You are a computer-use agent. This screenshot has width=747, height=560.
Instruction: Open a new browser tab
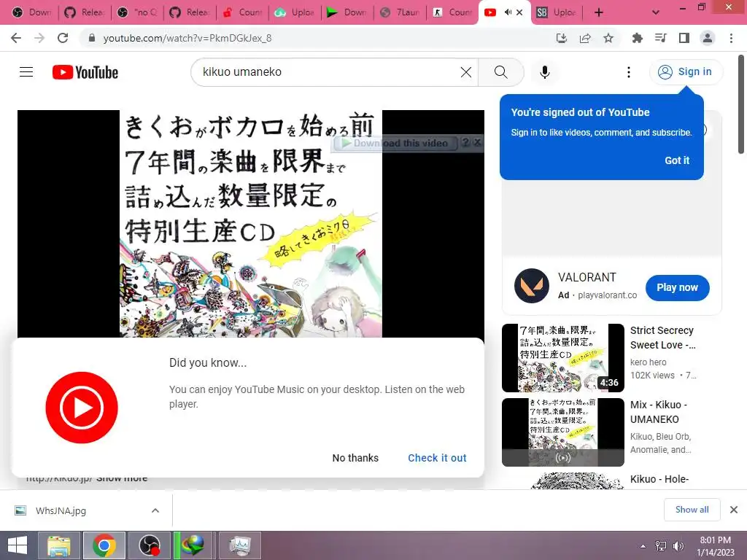tap(598, 12)
